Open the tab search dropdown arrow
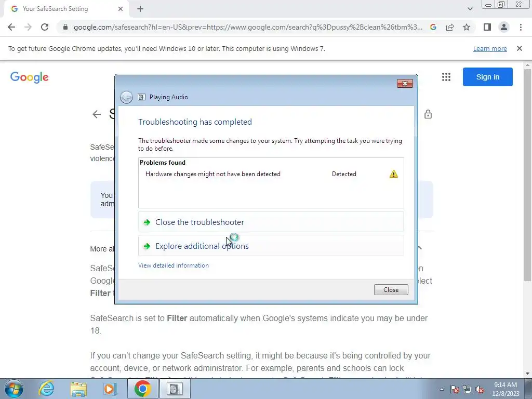 (470, 9)
